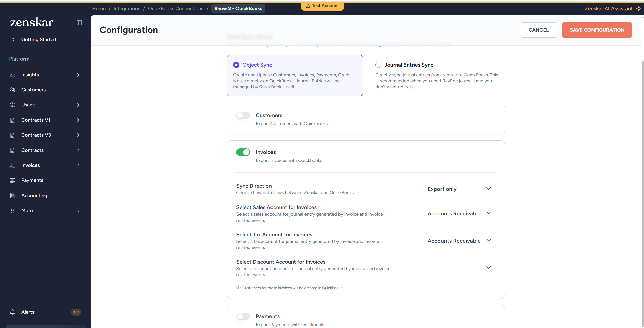This screenshot has height=328, width=644.
Task: Disable the Invoices sync toggle
Action: coord(243,152)
